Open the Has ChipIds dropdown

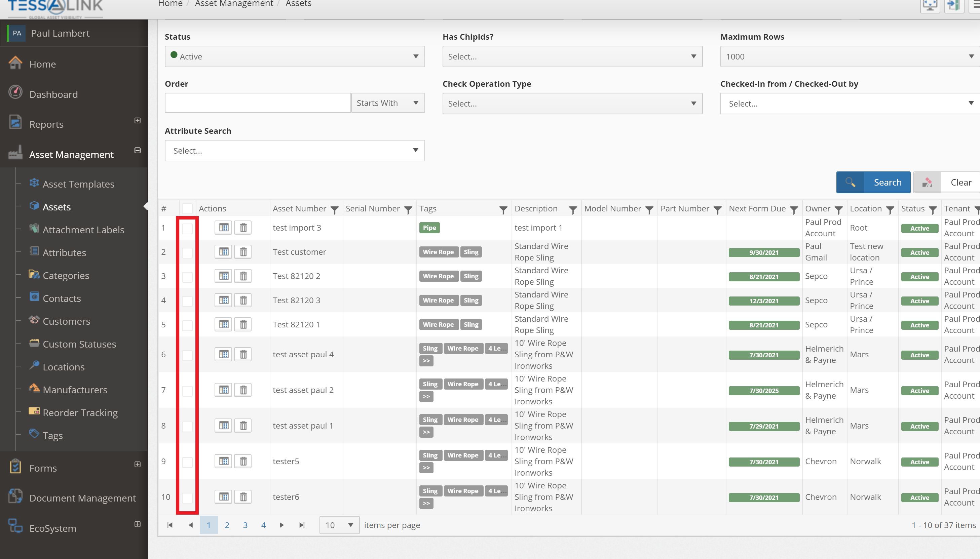pos(572,56)
